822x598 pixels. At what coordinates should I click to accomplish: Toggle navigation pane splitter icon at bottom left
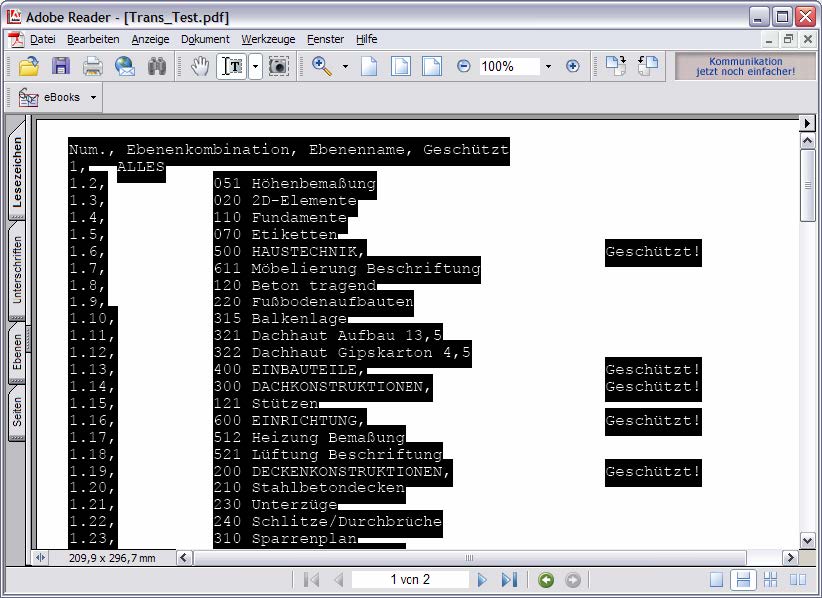pos(40,558)
